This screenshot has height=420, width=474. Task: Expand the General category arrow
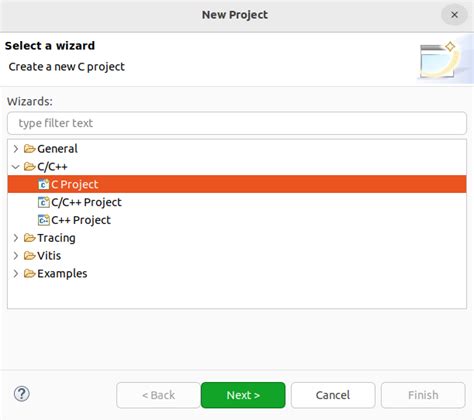click(x=16, y=149)
